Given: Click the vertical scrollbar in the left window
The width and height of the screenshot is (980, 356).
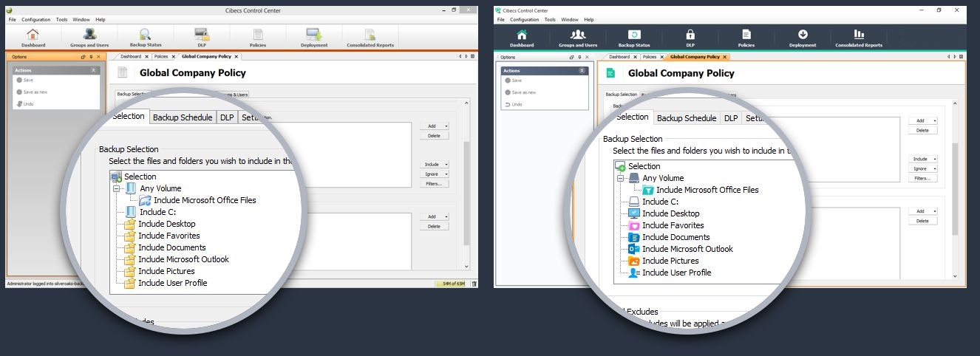Looking at the screenshot, I should pyautogui.click(x=466, y=192).
